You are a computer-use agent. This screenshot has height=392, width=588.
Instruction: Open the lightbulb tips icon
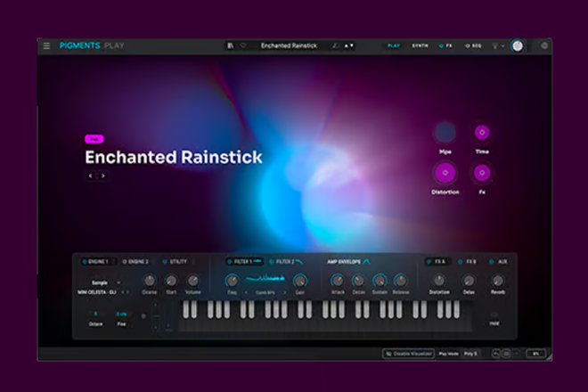coord(495,45)
